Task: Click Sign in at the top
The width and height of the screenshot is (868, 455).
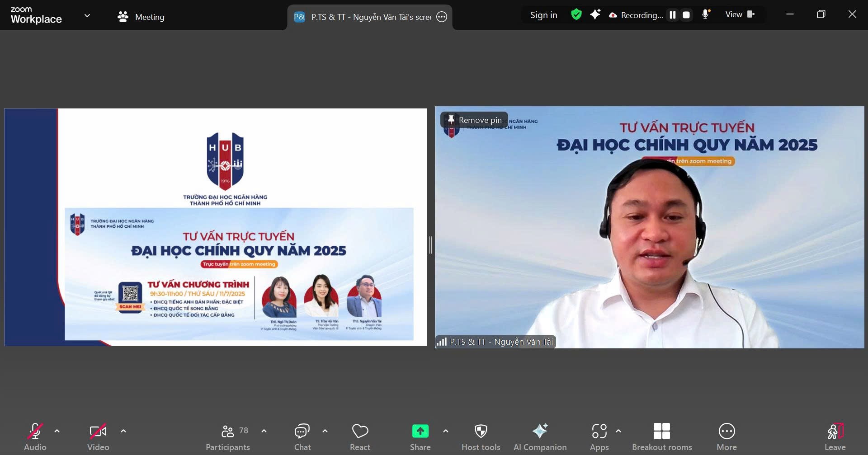Action: click(543, 15)
